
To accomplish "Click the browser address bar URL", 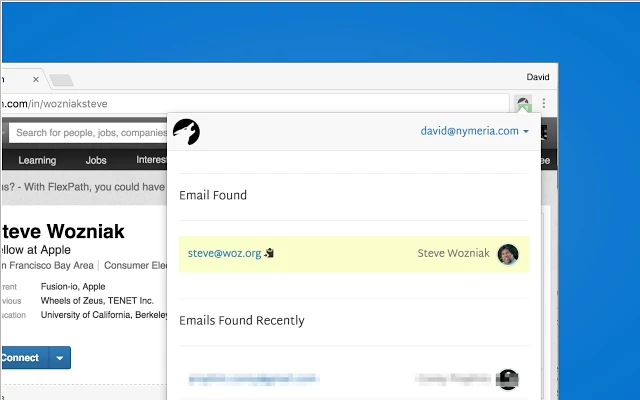I will coord(256,104).
